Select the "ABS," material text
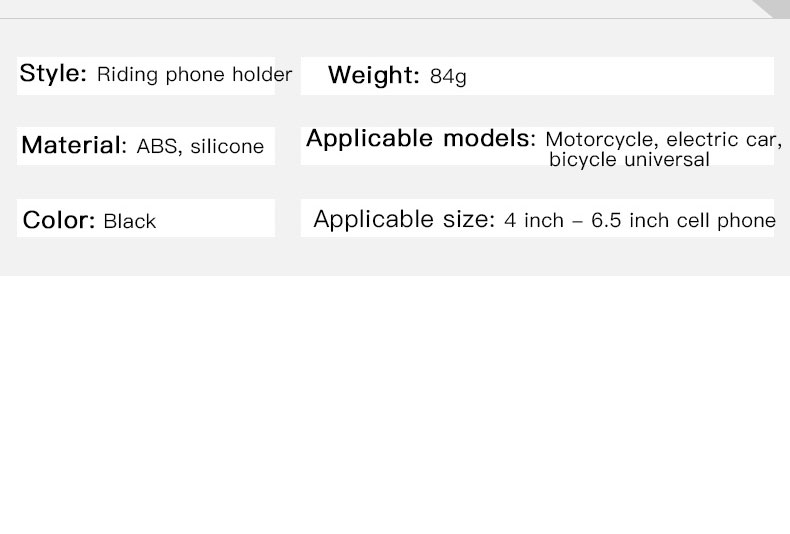This screenshot has width=790, height=534. [159, 147]
